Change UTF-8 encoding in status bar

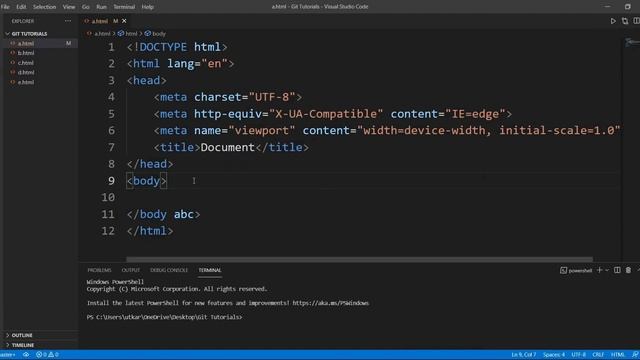[579, 355]
